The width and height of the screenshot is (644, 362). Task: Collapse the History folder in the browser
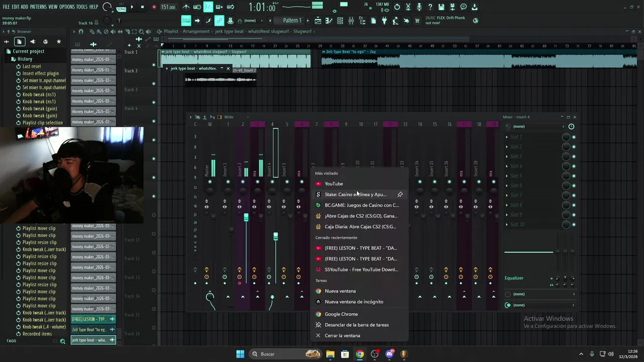pos(25,59)
